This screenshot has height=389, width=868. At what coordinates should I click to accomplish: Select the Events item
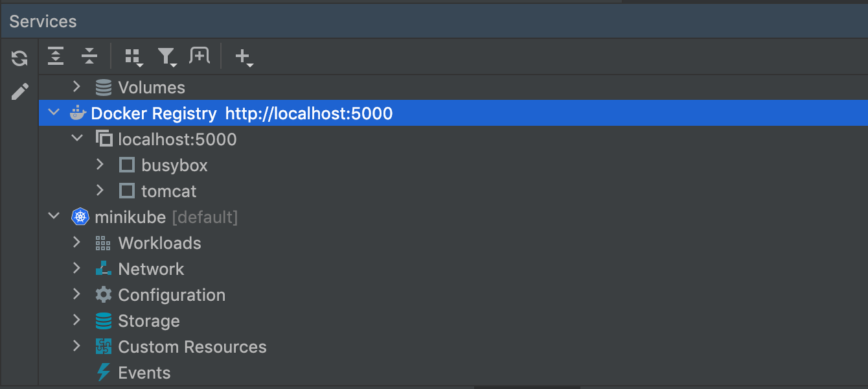tap(144, 373)
